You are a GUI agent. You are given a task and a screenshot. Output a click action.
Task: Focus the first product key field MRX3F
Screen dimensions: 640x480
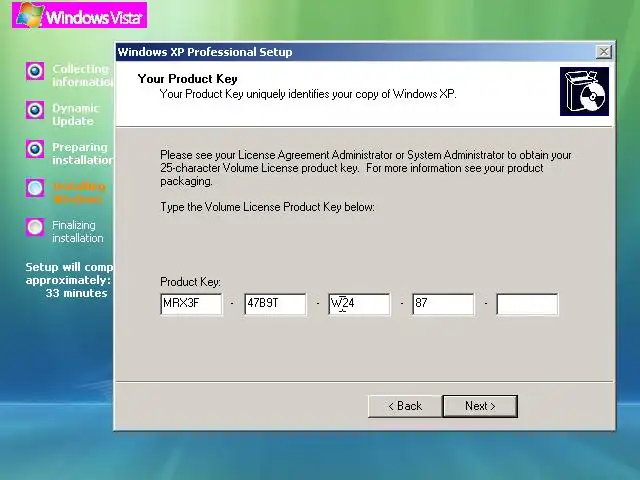(191, 304)
